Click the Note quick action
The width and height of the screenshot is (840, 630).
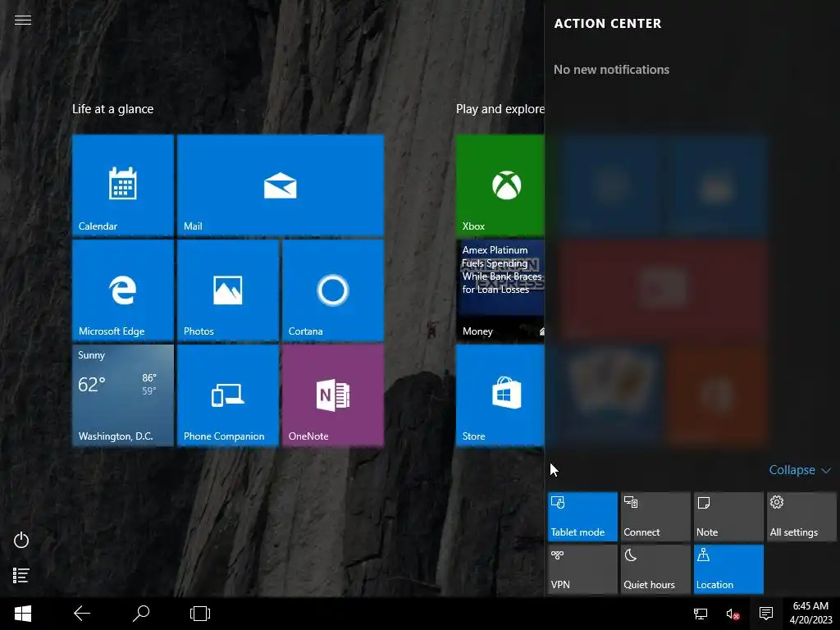[x=728, y=517]
